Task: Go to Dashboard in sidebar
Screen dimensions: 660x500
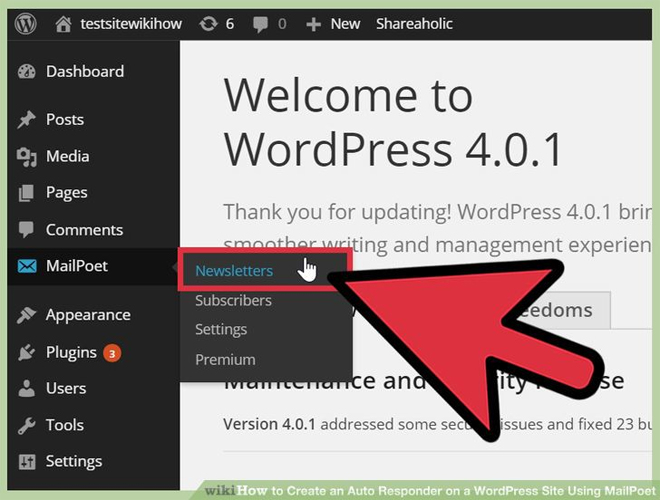Action: click(x=85, y=72)
